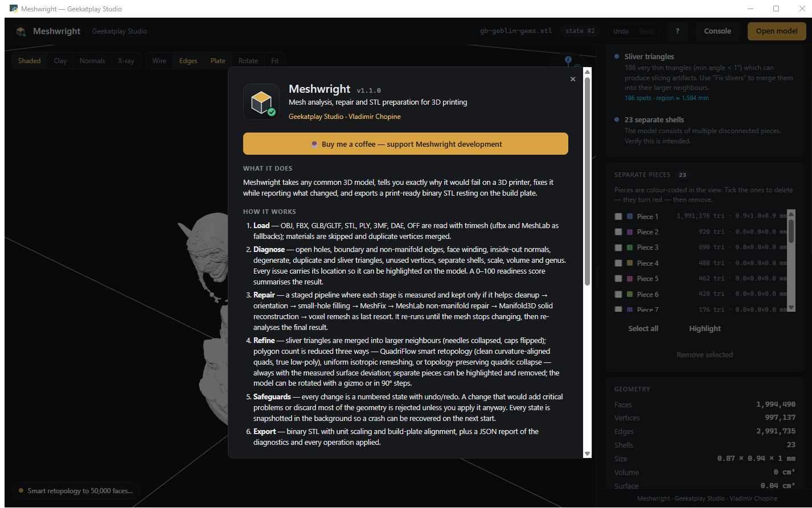This screenshot has width=812, height=508.
Task: Toggle the build Plate display
Action: click(218, 61)
